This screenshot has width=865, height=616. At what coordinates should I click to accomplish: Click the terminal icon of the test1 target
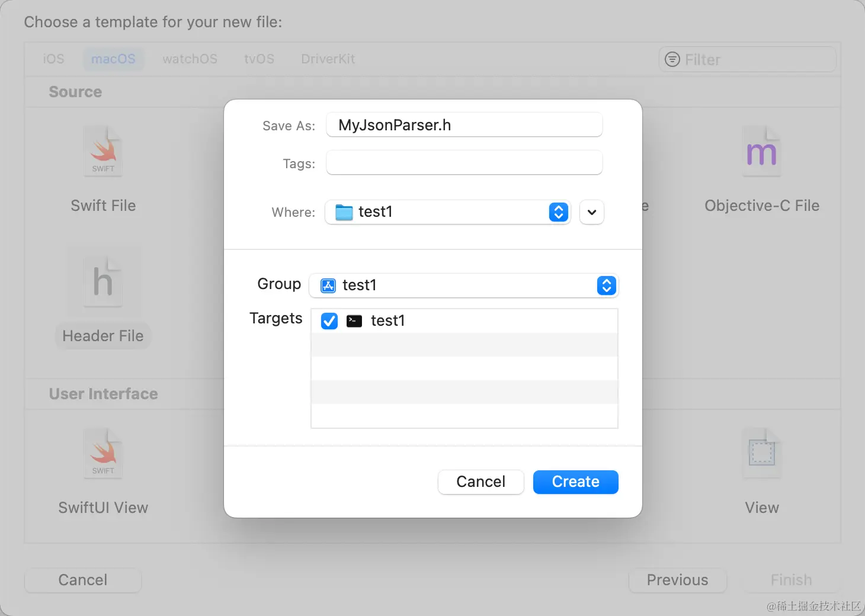[x=354, y=321]
